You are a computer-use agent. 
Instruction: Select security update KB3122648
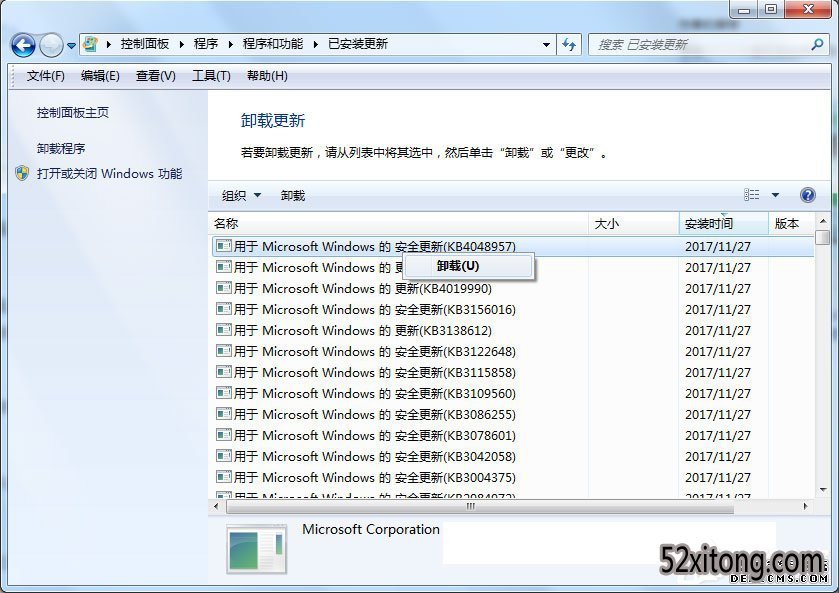click(x=513, y=352)
